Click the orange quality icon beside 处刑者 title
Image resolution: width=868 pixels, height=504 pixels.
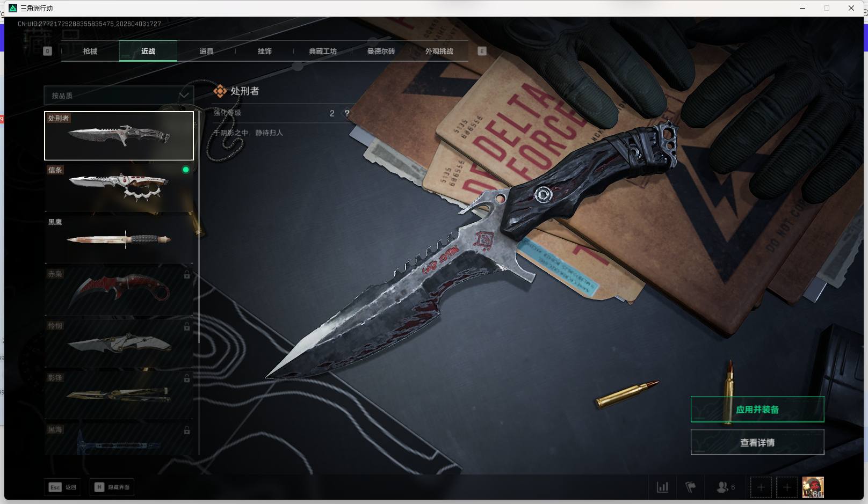(220, 91)
